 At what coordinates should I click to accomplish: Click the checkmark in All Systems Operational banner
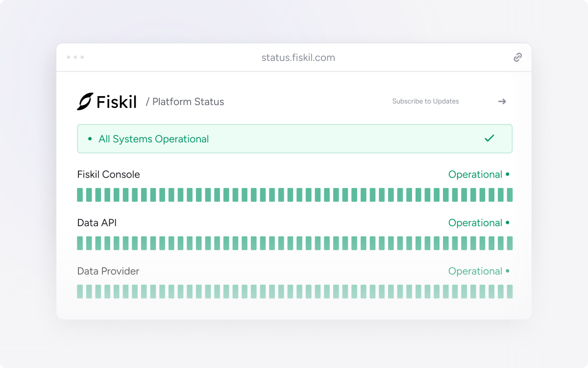[x=489, y=138]
